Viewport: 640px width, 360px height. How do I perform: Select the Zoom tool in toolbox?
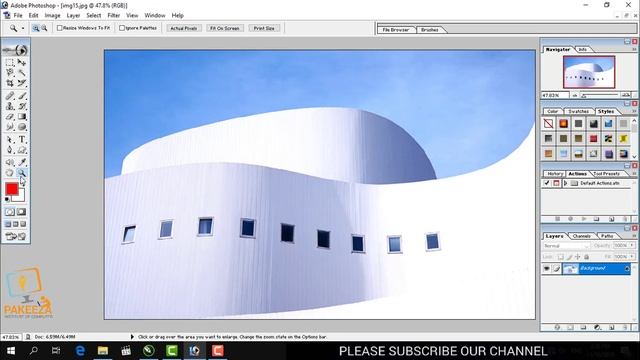coord(22,173)
